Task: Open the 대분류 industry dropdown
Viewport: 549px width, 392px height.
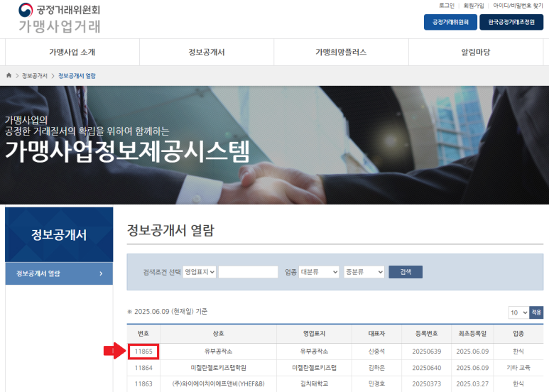Action: (319, 272)
